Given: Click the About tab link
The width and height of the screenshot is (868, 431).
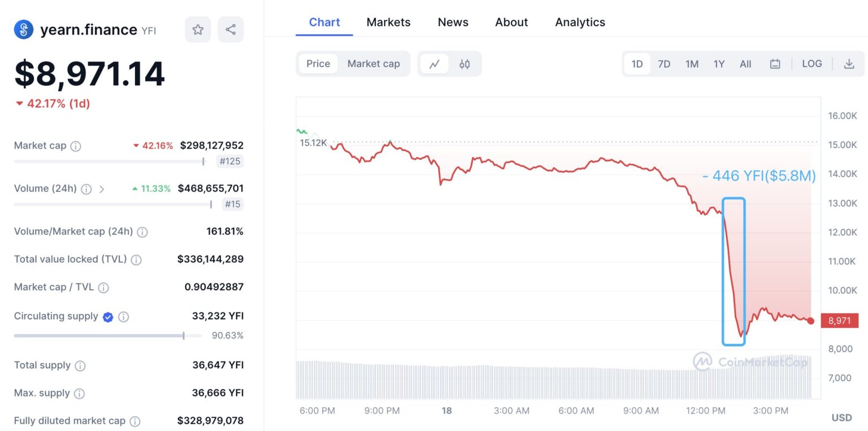Looking at the screenshot, I should [511, 22].
